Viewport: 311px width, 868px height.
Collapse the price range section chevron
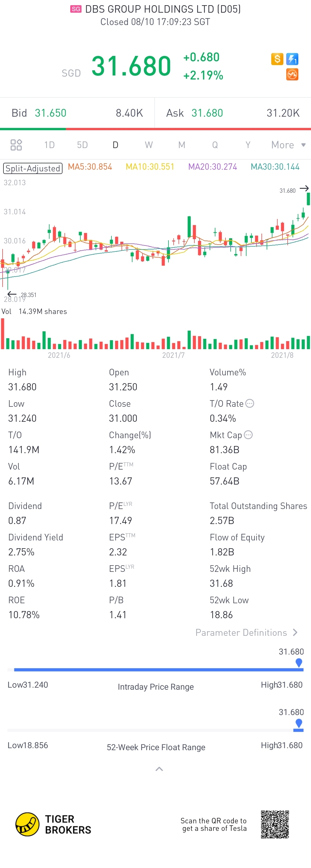click(159, 769)
